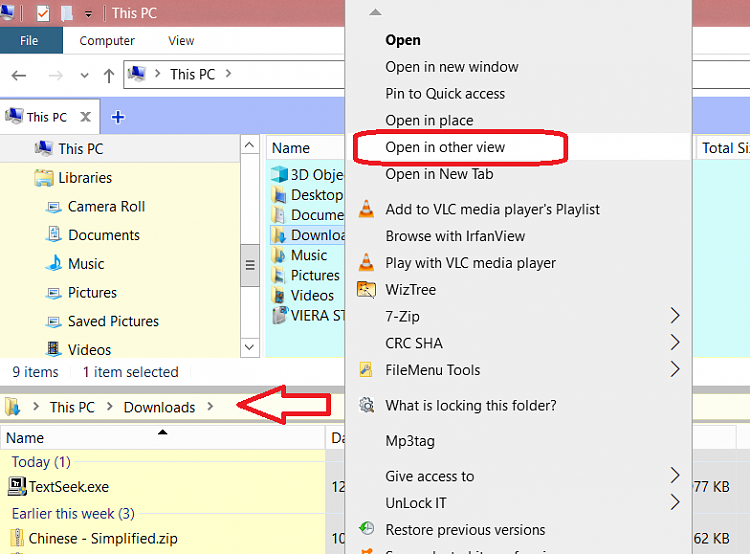Switch to the Computer ribbon tab

click(107, 41)
